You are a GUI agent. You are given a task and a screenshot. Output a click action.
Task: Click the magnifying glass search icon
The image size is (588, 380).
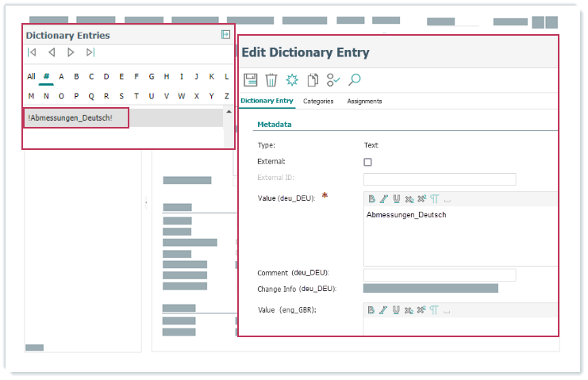[x=355, y=79]
